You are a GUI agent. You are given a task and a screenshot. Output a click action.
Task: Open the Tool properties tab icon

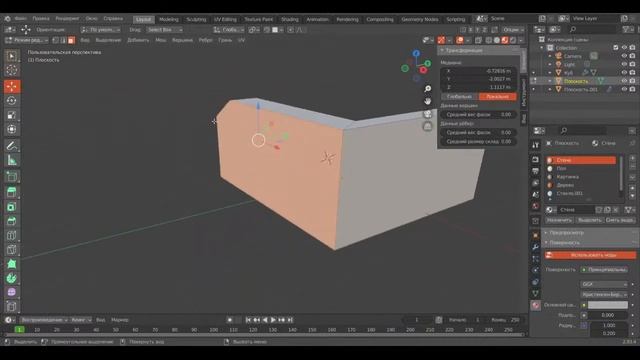[x=536, y=145]
